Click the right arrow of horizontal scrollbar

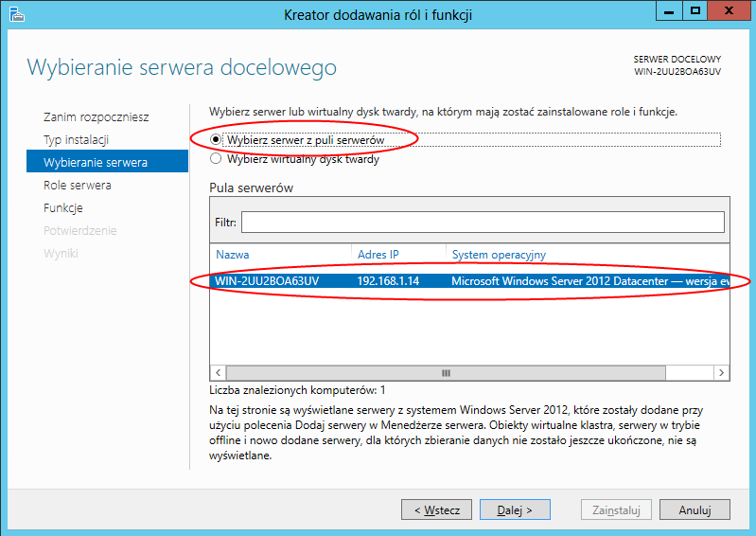(x=721, y=372)
